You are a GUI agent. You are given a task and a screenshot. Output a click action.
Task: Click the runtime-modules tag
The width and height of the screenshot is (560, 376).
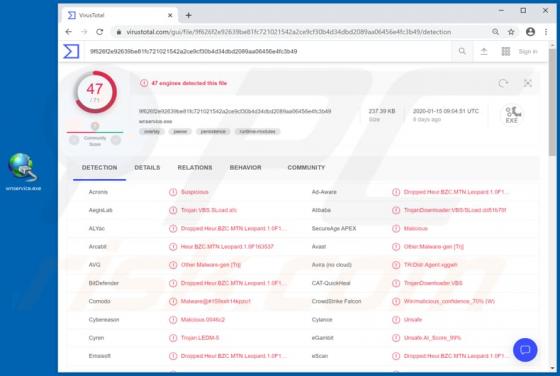pos(257,131)
